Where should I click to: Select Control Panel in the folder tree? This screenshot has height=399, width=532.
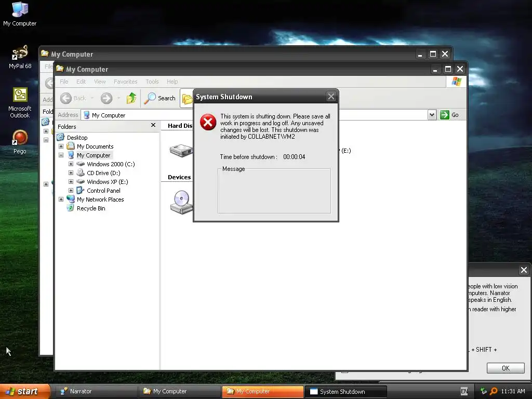[103, 191]
